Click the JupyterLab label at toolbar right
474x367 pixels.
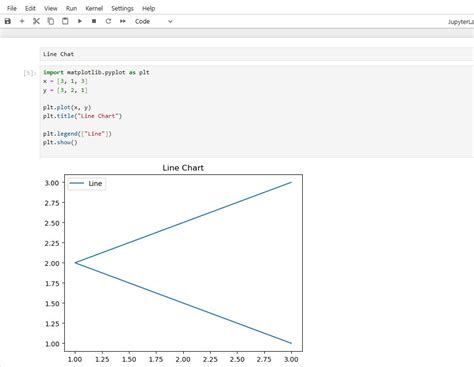pyautogui.click(x=461, y=22)
